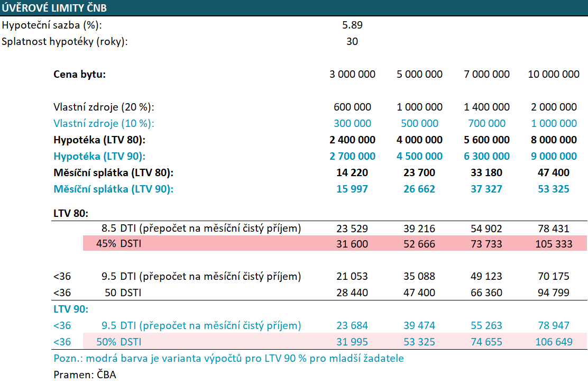588x383 pixels.
Task: Click the apartment price 3 000 000
Action: click(352, 74)
